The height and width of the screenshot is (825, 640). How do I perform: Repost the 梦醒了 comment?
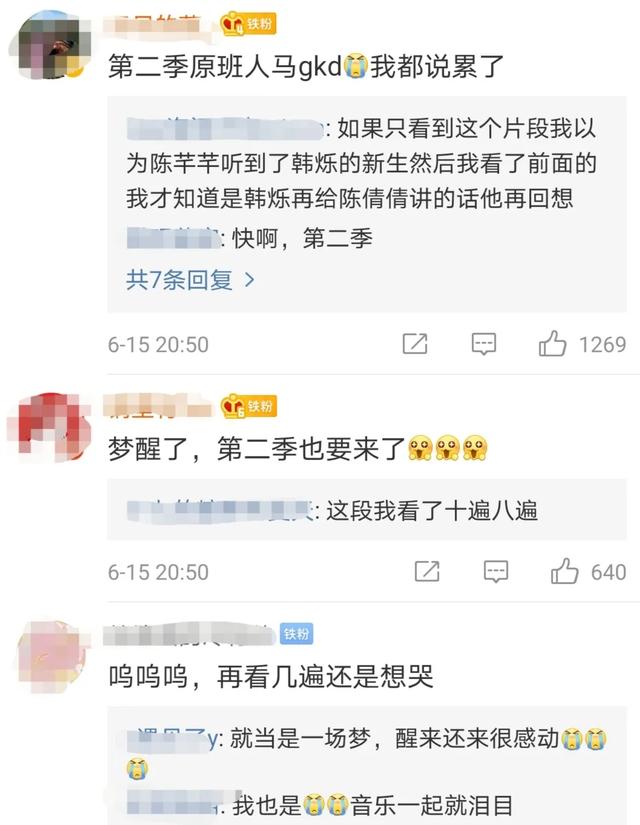(x=427, y=571)
